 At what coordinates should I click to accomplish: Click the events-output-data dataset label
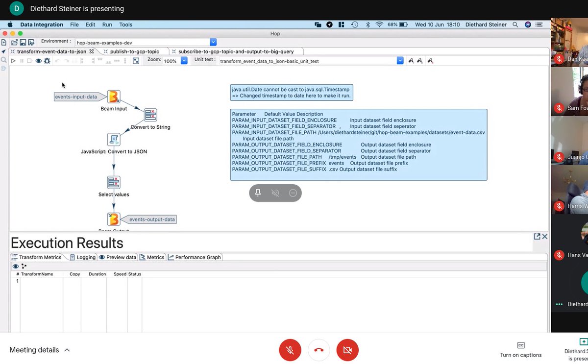point(149,219)
